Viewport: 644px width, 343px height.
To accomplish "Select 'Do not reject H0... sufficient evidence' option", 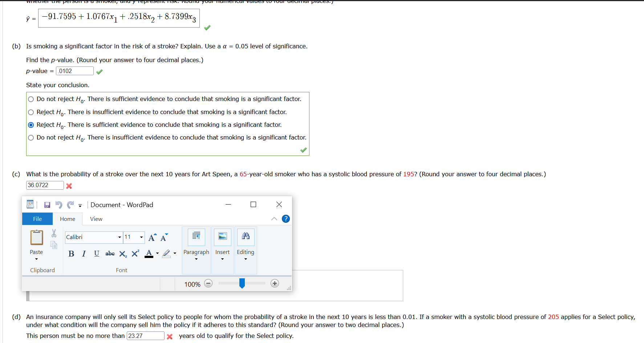I will tap(31, 99).
